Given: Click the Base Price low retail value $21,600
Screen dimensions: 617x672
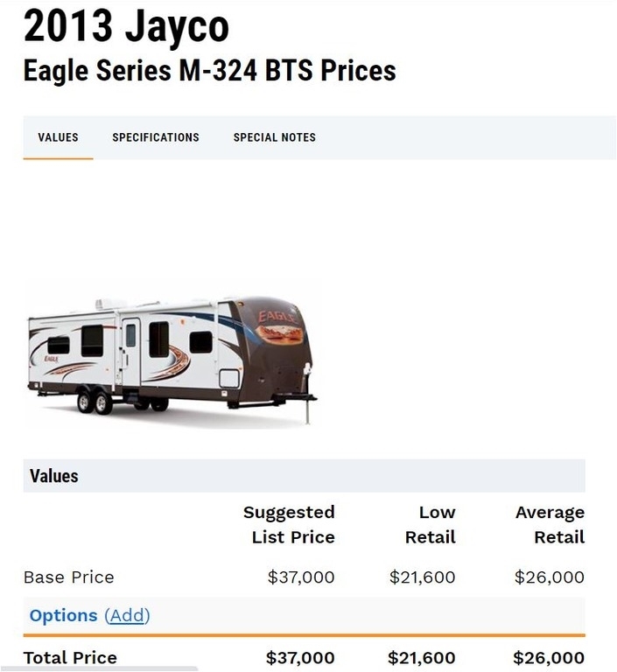Looking at the screenshot, I should [422, 577].
